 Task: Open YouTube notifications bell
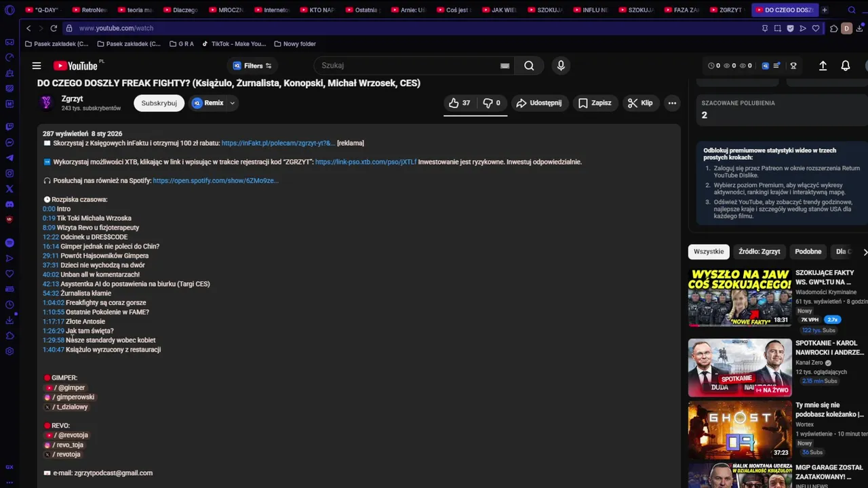pos(846,66)
